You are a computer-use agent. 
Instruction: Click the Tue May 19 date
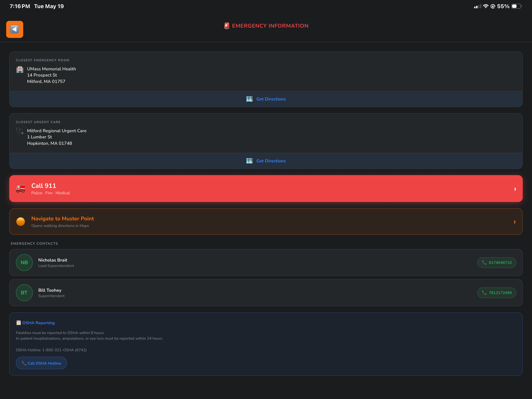point(49,6)
